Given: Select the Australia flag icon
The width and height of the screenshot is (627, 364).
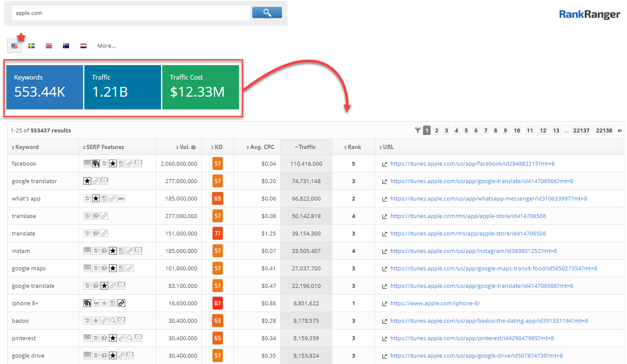Looking at the screenshot, I should [x=66, y=46].
